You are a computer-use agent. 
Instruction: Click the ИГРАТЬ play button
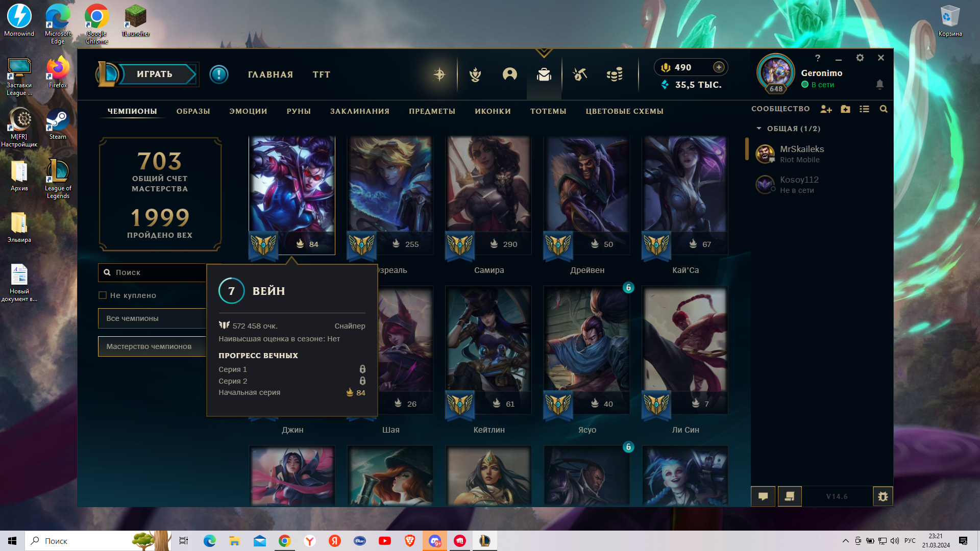coord(154,74)
